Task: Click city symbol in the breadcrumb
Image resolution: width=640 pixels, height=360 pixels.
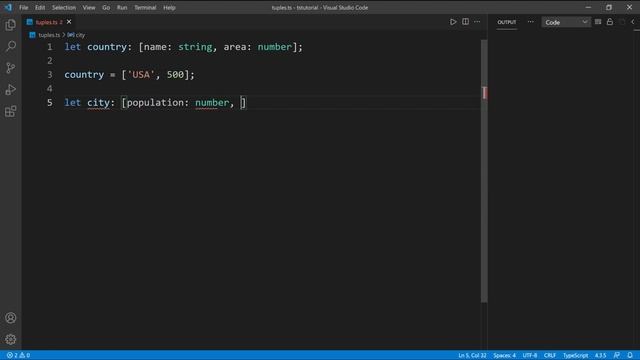Action: click(x=80, y=35)
